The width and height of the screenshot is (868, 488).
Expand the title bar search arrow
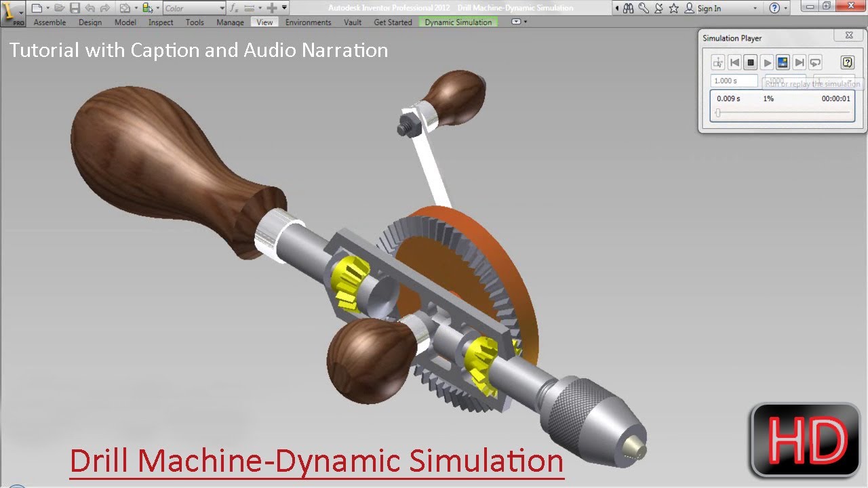[x=616, y=8]
